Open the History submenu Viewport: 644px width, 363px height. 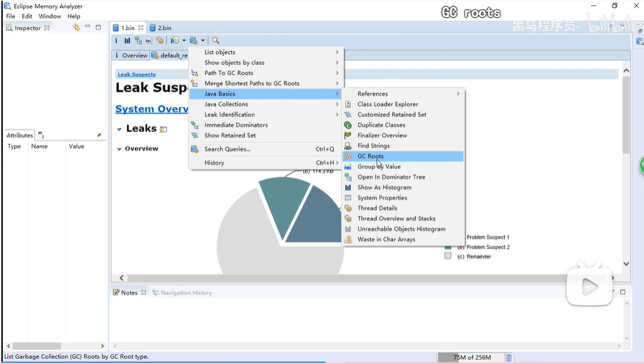(x=265, y=163)
